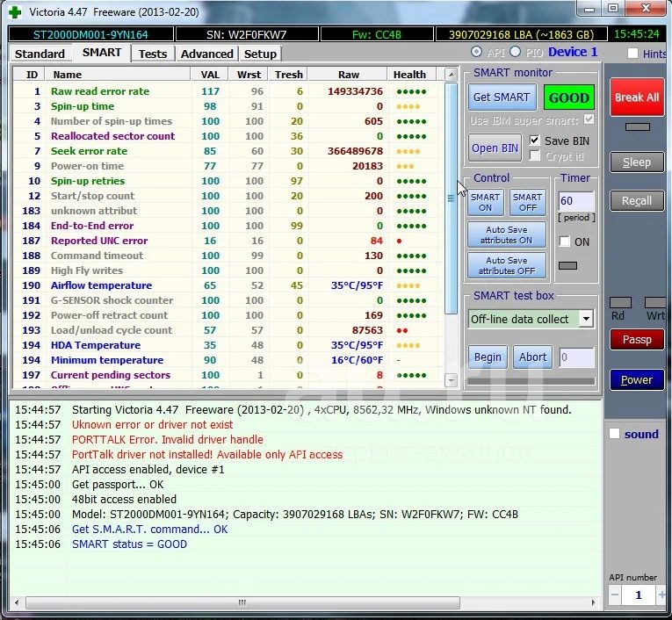The image size is (672, 620).
Task: Click the blue Power button
Action: 637,379
